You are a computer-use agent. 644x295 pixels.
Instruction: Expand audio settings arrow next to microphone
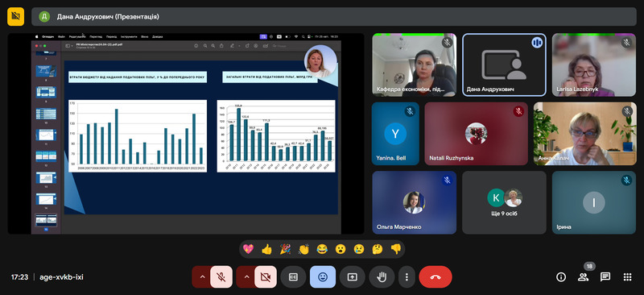point(202,277)
